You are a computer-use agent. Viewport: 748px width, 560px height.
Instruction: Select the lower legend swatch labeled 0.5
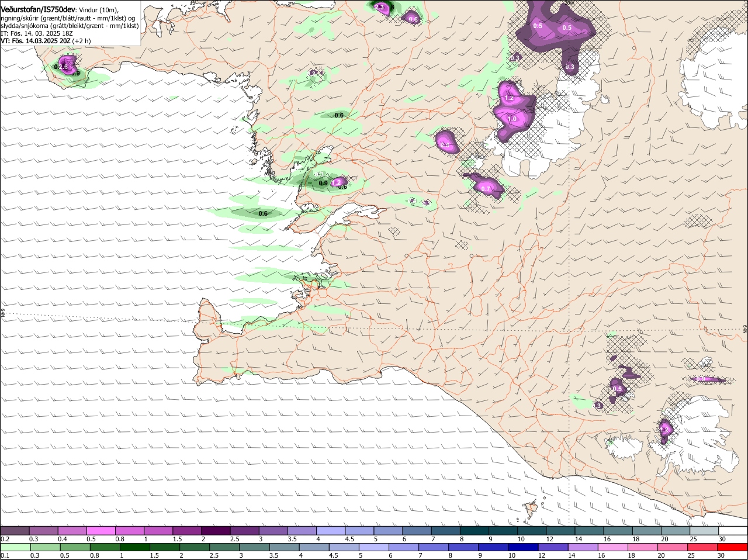[75, 547]
